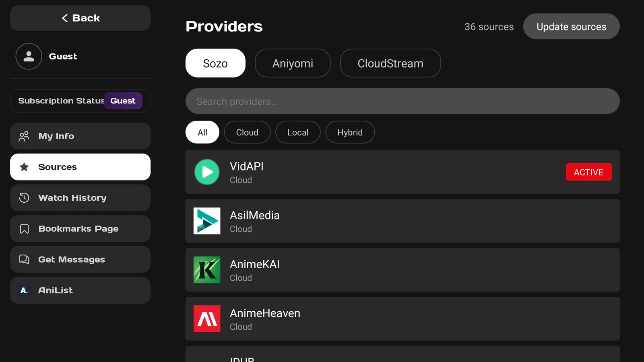Switch to the Aniyomi provider tab
The image size is (644, 362).
coord(293,63)
